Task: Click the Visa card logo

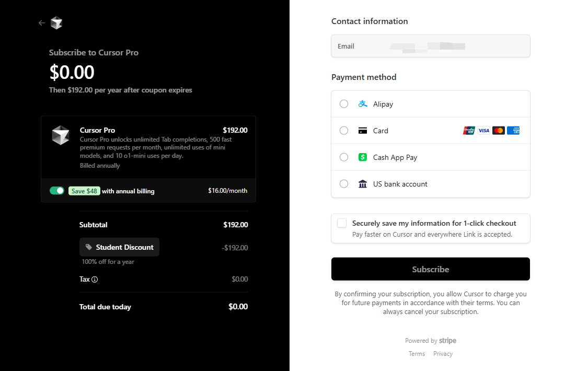Action: pyautogui.click(x=484, y=131)
